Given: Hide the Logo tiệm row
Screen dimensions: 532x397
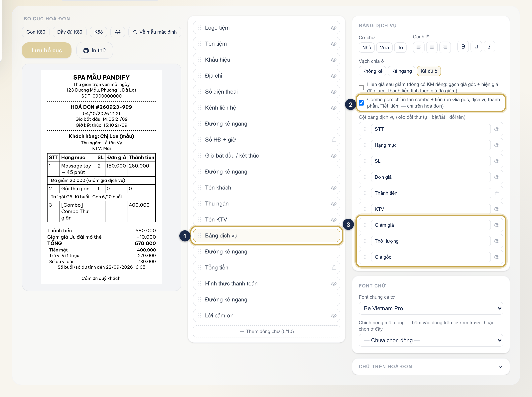Looking at the screenshot, I should click(333, 28).
